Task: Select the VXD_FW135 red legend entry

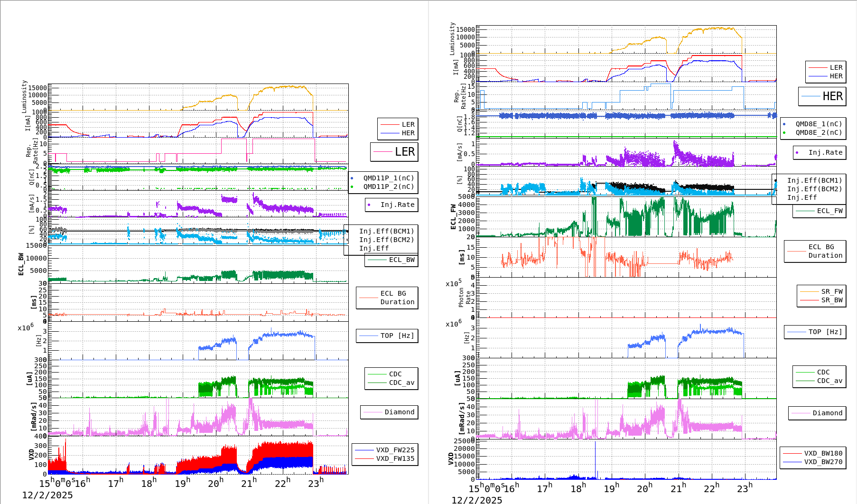Action: 395,458
